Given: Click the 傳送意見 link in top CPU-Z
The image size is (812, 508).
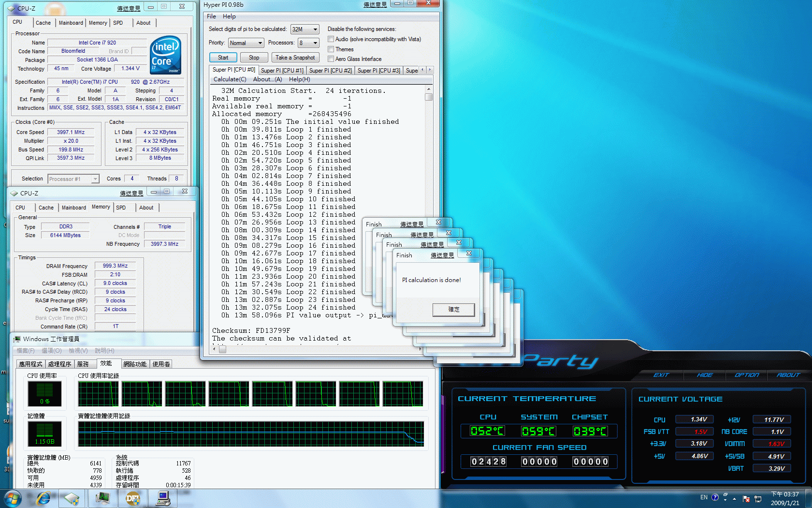Looking at the screenshot, I should [129, 9].
